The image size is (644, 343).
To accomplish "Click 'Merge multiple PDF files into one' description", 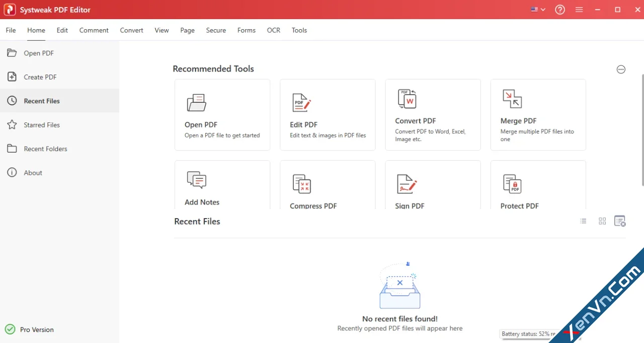I will (x=537, y=135).
